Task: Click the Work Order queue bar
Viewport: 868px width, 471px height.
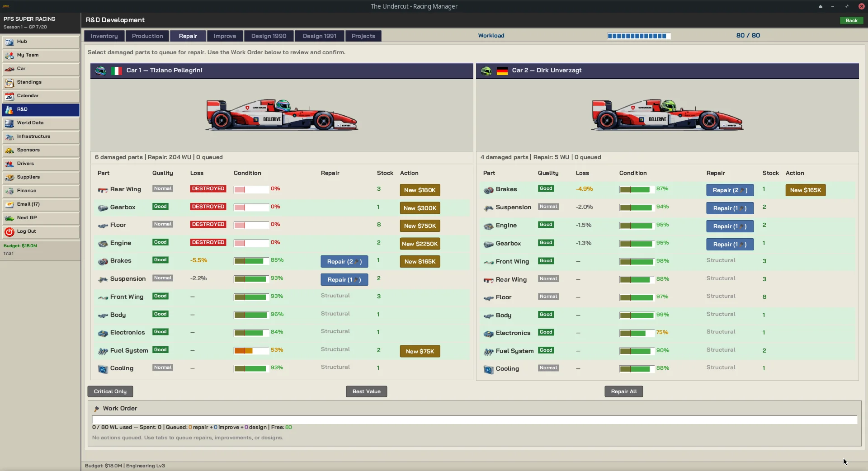Action: (475, 420)
